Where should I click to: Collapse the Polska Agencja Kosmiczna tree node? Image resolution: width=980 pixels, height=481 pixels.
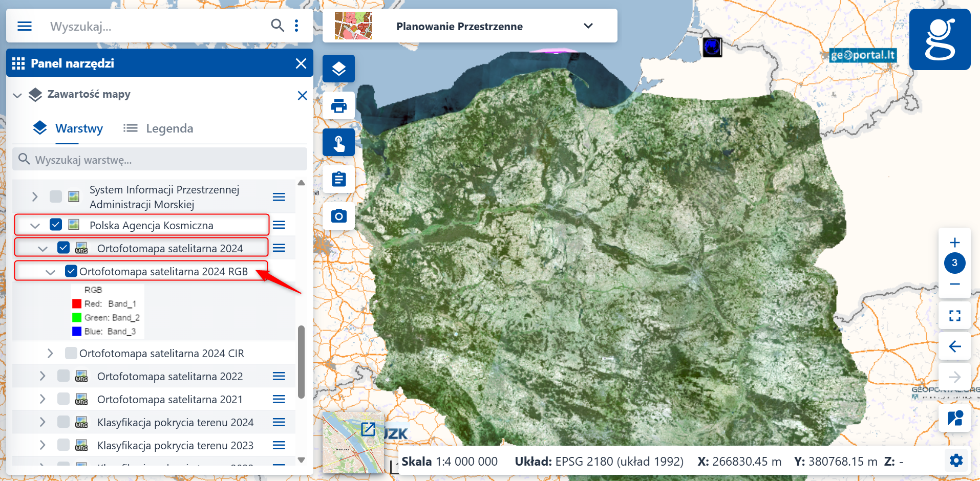tap(34, 225)
